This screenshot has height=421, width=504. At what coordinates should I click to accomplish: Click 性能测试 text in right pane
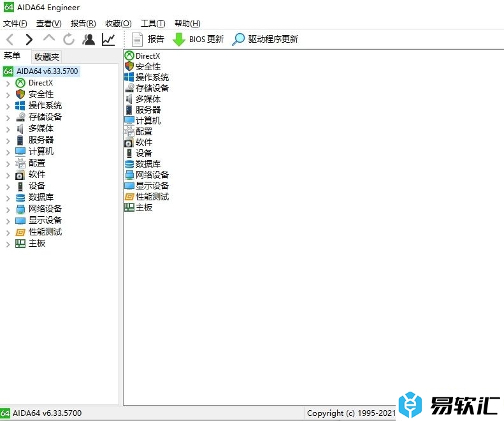[152, 196]
